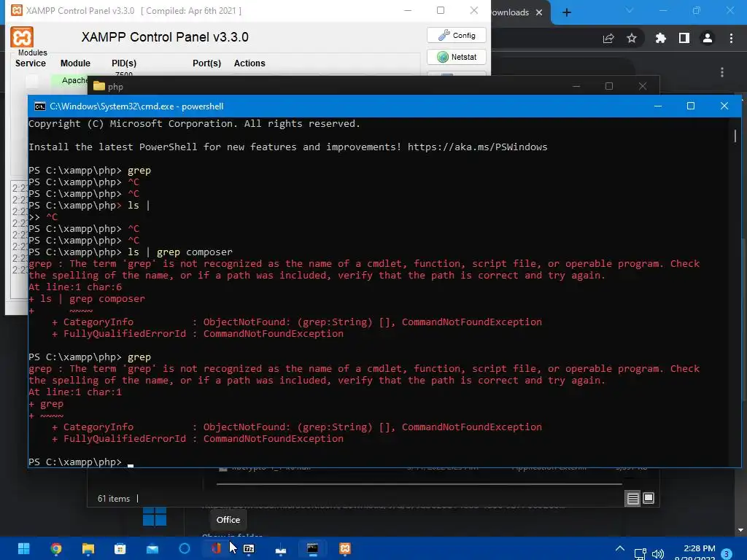Click the cmd.exe title bar icon
The width and height of the screenshot is (747, 560).
(x=40, y=106)
